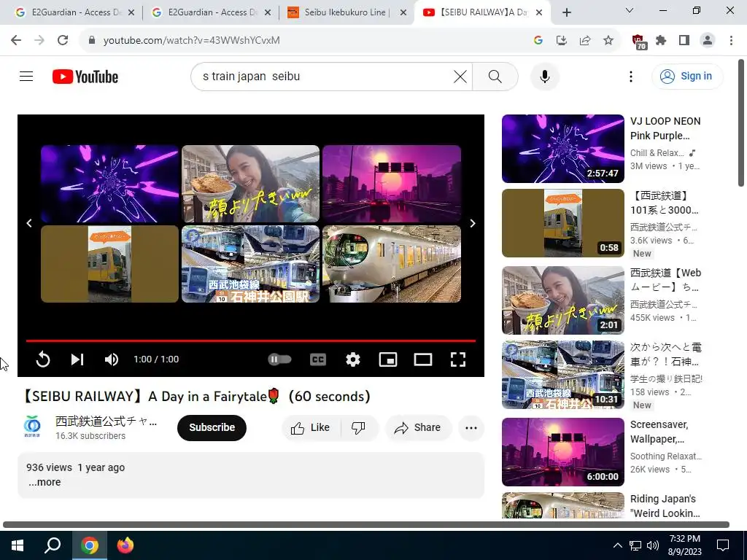Switch to theater mode
This screenshot has height=560, width=747.
[x=423, y=359]
